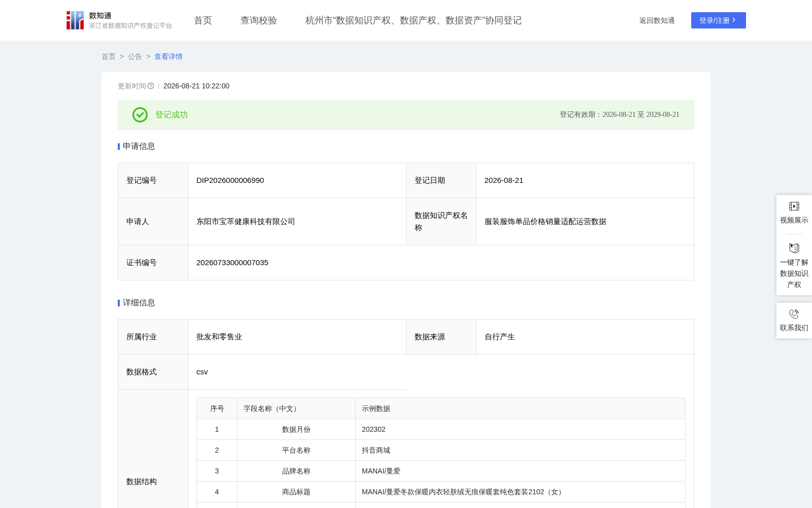Click the 数据格式 label cell

click(x=153, y=372)
